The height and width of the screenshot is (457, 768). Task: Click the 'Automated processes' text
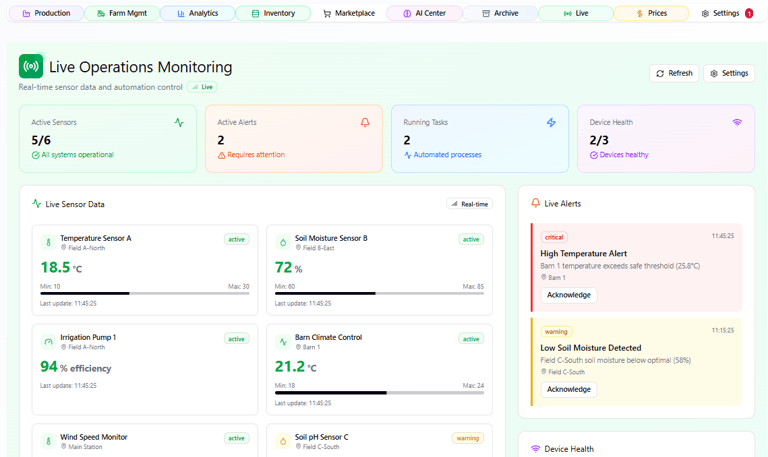tap(447, 155)
